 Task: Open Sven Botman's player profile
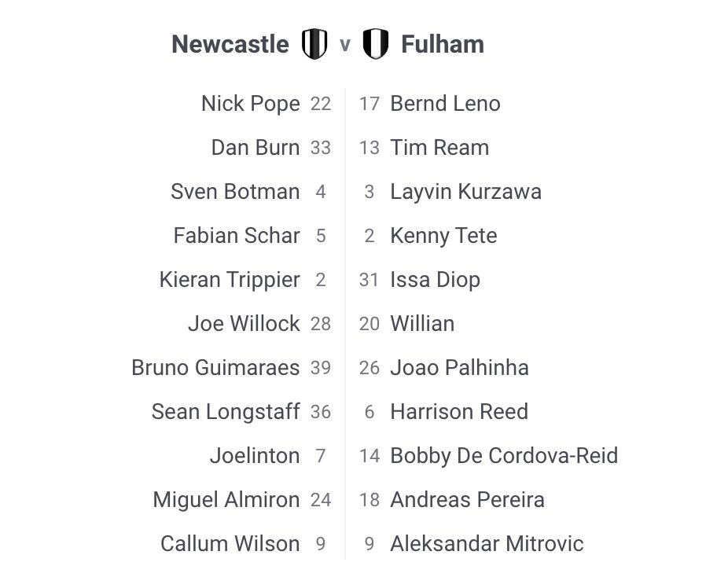pyautogui.click(x=235, y=192)
